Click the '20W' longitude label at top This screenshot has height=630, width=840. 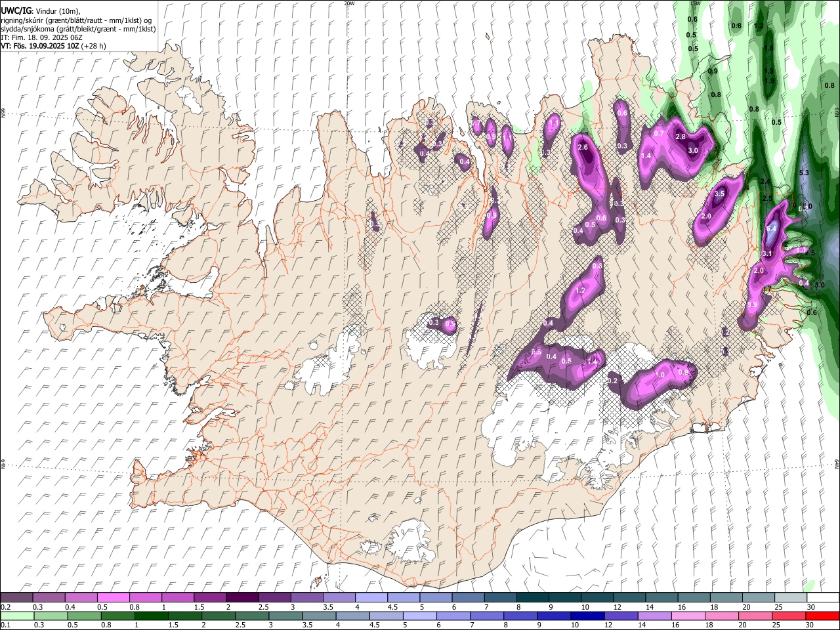tap(349, 3)
